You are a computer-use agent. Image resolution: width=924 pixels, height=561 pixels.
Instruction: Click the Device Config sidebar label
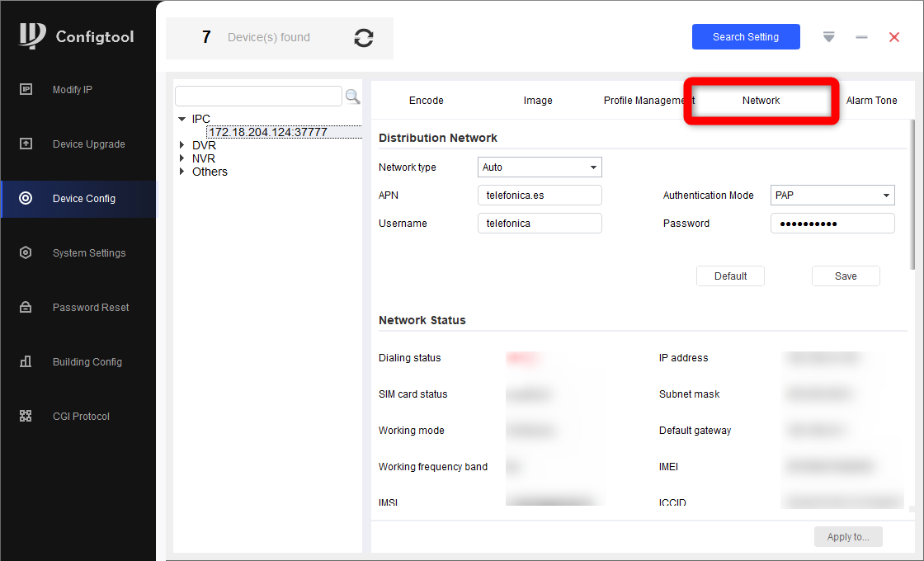click(x=83, y=199)
